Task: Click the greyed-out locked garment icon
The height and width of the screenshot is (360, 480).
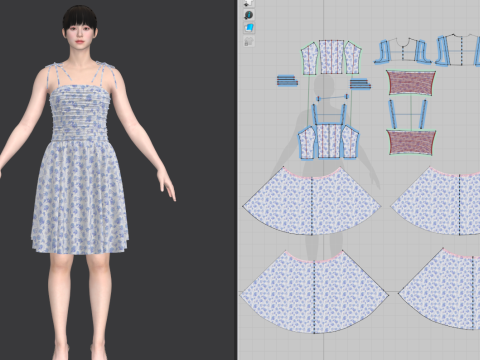Action: (249, 41)
